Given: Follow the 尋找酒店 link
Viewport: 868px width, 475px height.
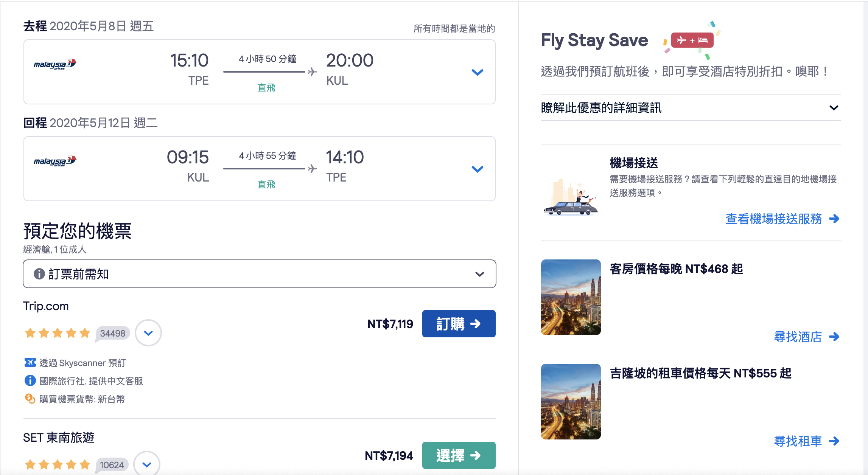Looking at the screenshot, I should tap(806, 337).
